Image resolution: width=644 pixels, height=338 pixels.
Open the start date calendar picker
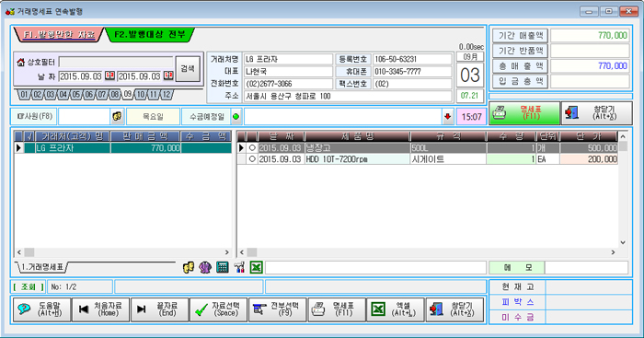click(x=109, y=76)
